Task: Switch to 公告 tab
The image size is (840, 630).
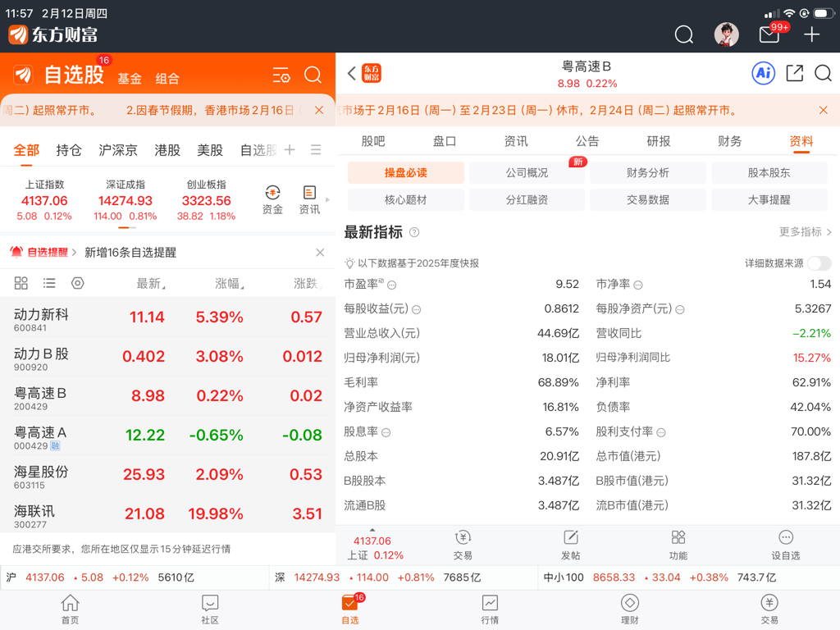Action: pos(587,141)
